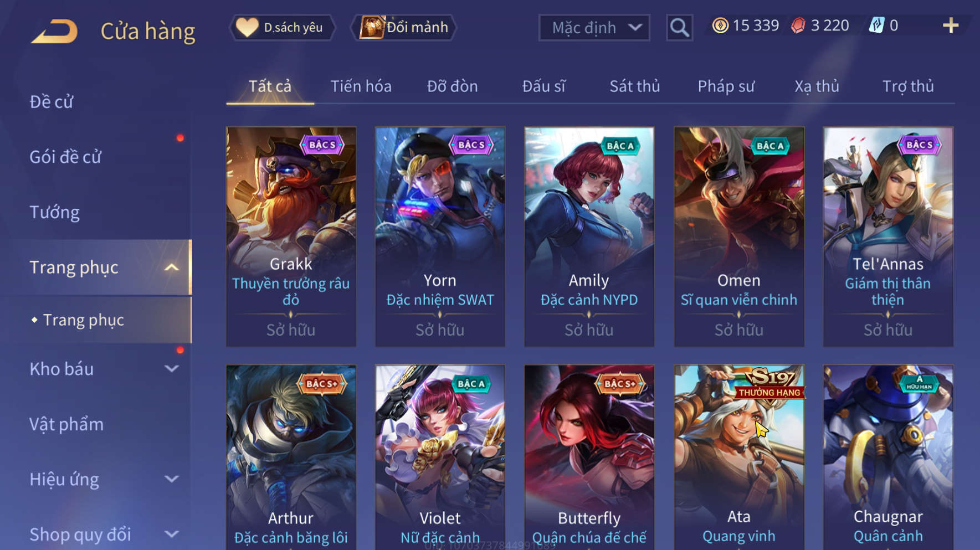Expand the Hiệu ứng sidebar section
980x550 pixels.
pyautogui.click(x=172, y=479)
